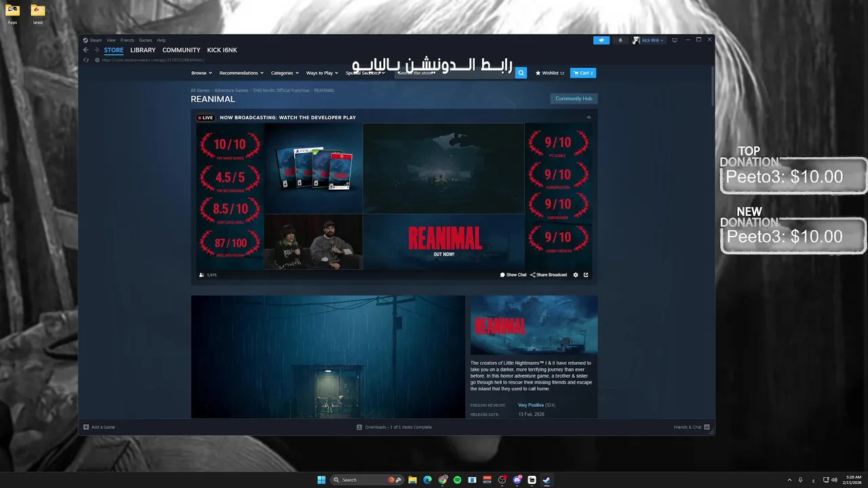The height and width of the screenshot is (488, 868).
Task: Click the store page vertical scrollbar
Action: (712, 85)
